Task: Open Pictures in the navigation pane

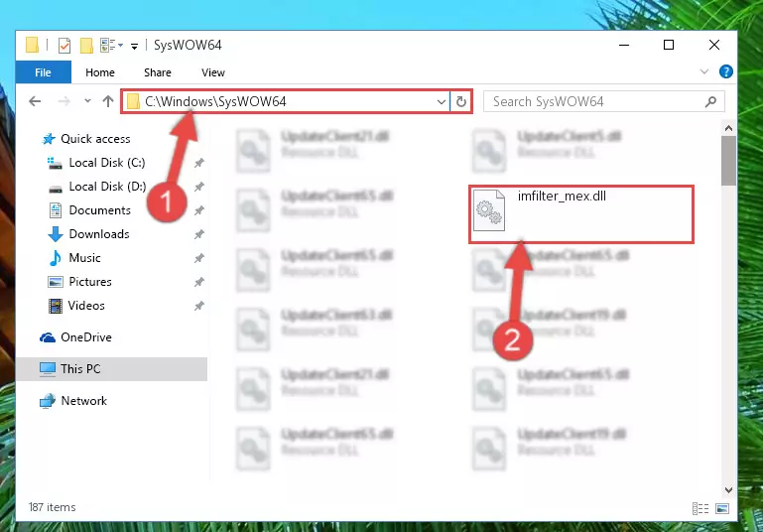Action: (79, 282)
